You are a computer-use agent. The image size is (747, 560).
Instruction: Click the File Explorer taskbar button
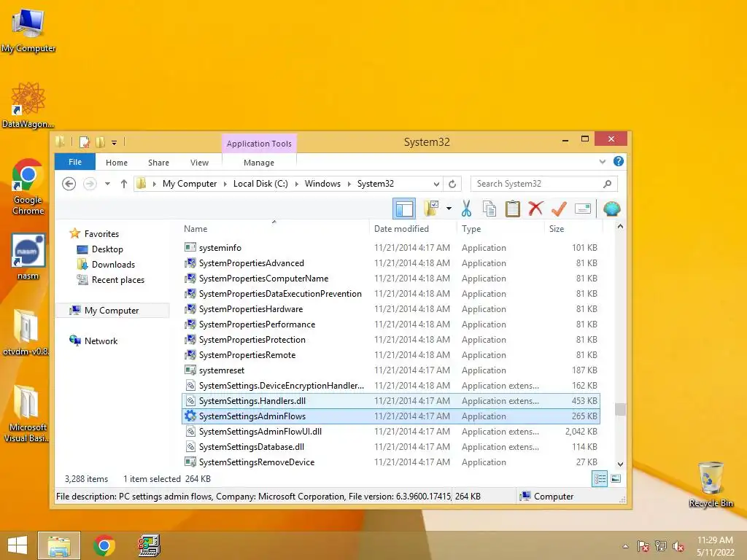point(59,545)
